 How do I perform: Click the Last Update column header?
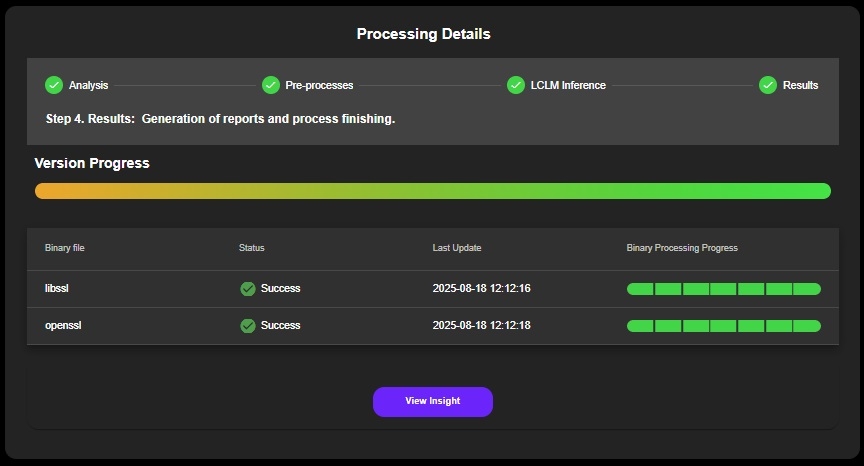[457, 248]
